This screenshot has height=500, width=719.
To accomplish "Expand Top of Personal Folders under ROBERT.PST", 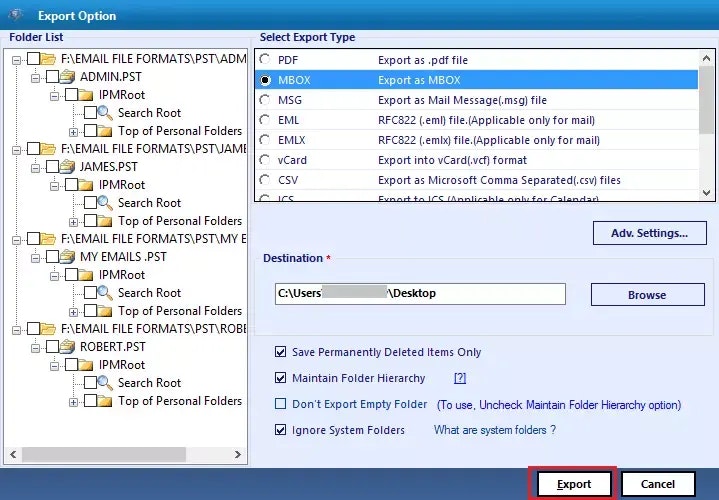I will 73,402.
